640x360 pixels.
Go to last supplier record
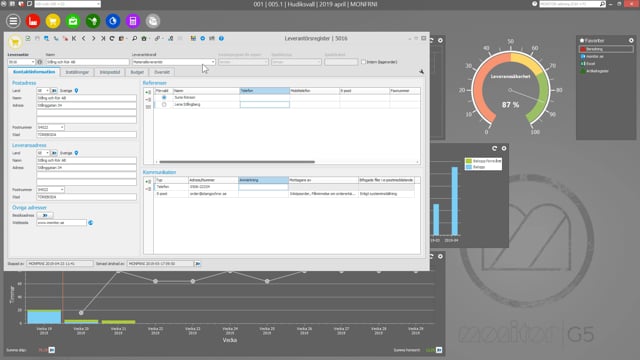click(103, 38)
